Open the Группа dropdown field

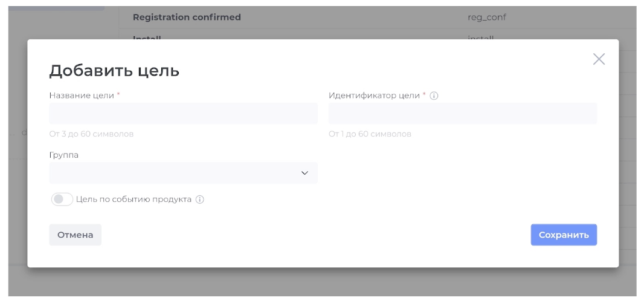click(183, 173)
